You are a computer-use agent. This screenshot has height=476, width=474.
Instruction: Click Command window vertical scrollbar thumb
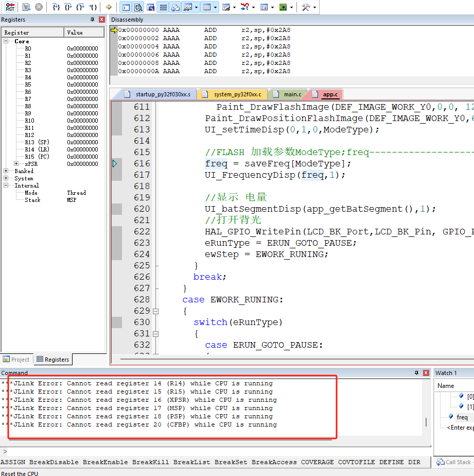click(426, 422)
